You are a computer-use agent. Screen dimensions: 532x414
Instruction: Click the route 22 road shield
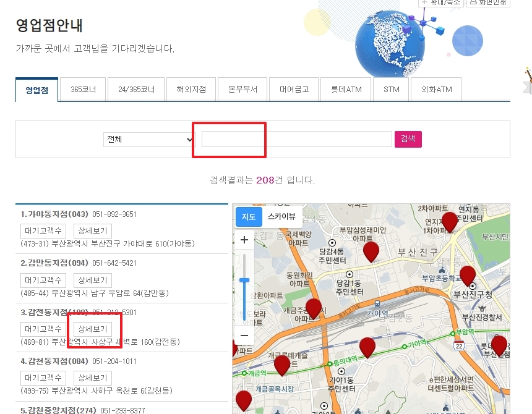coord(459,345)
